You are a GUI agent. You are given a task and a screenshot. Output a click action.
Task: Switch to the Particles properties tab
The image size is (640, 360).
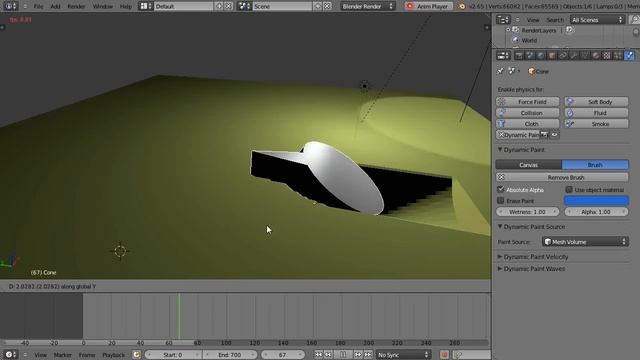pyautogui.click(x=618, y=55)
